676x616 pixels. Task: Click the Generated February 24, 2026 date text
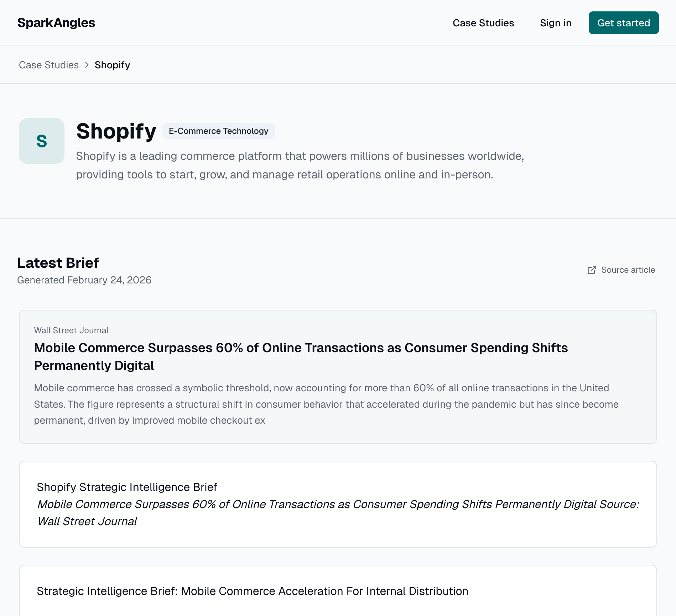pos(84,280)
